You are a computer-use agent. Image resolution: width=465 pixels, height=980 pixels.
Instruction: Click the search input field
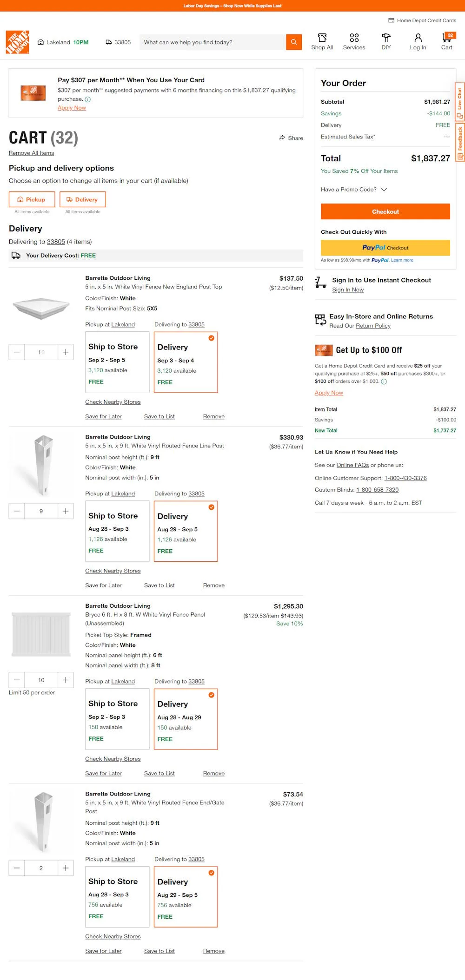[x=213, y=42]
